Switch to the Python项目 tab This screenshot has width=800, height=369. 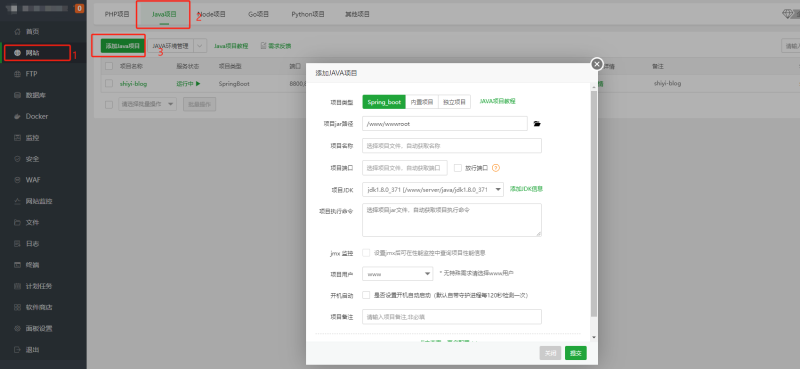[308, 14]
